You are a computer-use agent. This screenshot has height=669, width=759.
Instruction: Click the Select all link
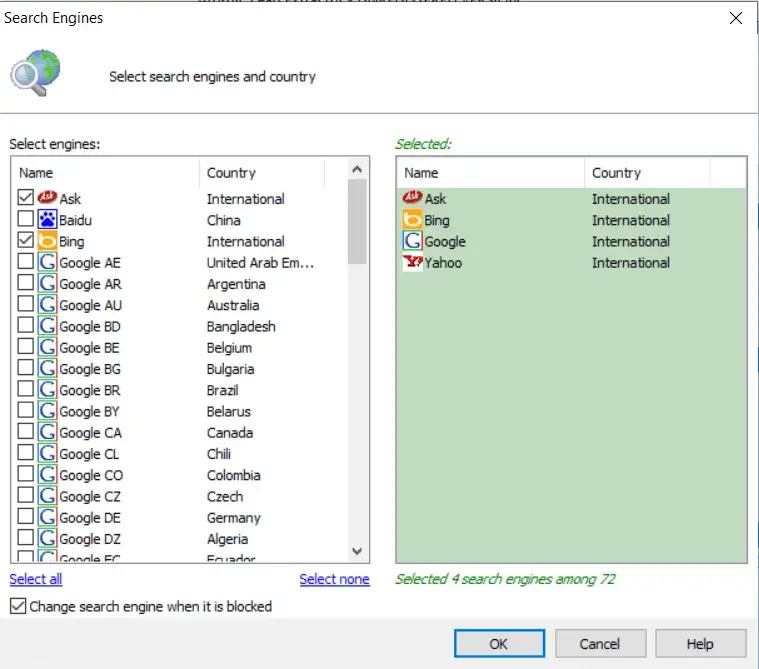coord(36,579)
